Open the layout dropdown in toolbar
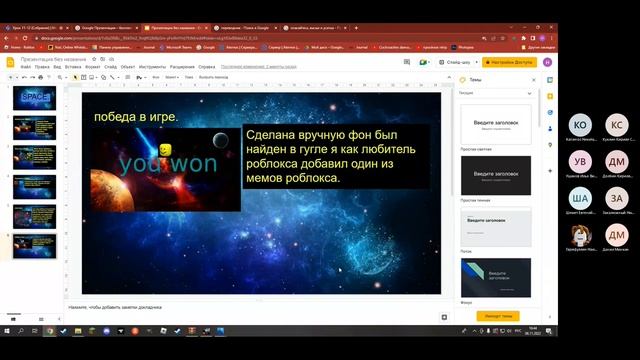 click(x=171, y=77)
